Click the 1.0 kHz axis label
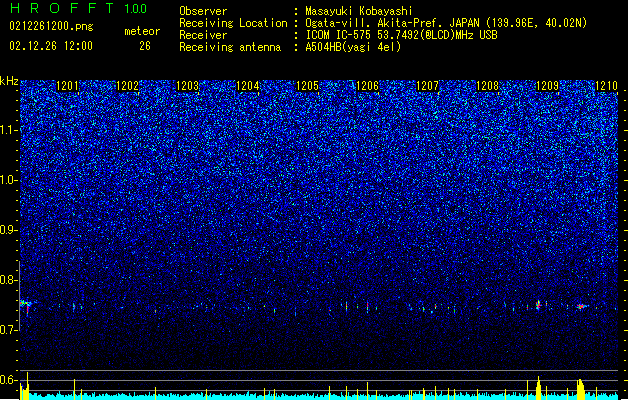Screen dimensions: 629x400 [9, 180]
